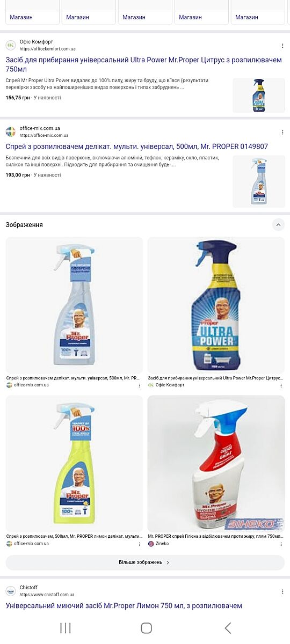Image resolution: width=290 pixels, height=644 pixels.
Task: Open options for the Ultra Power image result
Action: [x=282, y=385]
